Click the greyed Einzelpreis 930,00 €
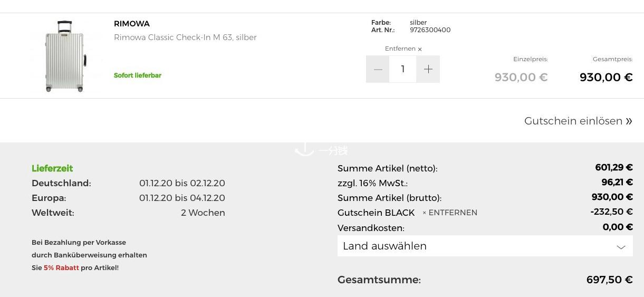 [x=521, y=78]
